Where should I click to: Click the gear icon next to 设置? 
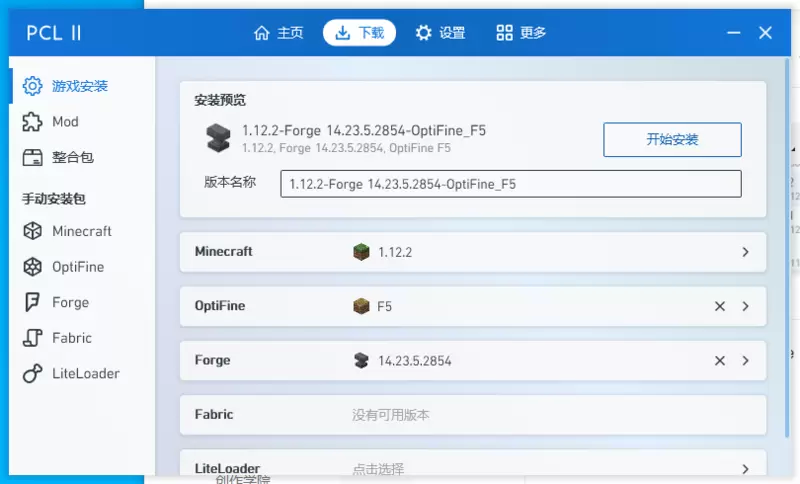423,33
